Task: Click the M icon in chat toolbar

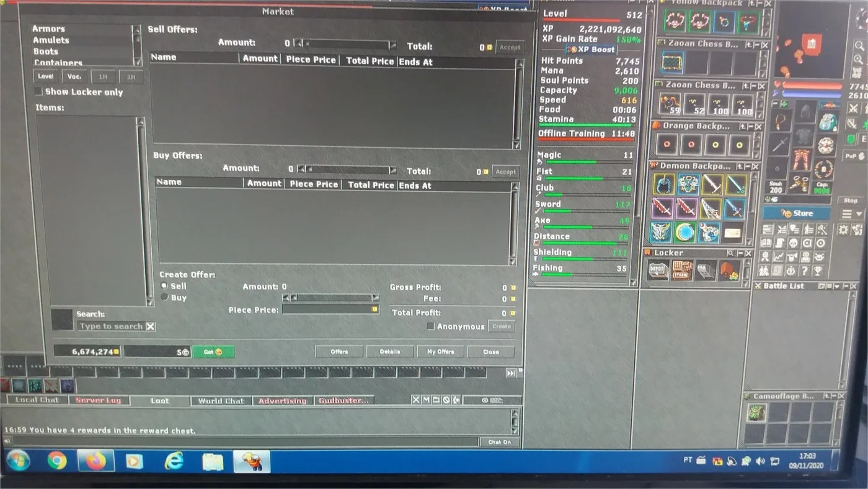Action: pyautogui.click(x=426, y=400)
